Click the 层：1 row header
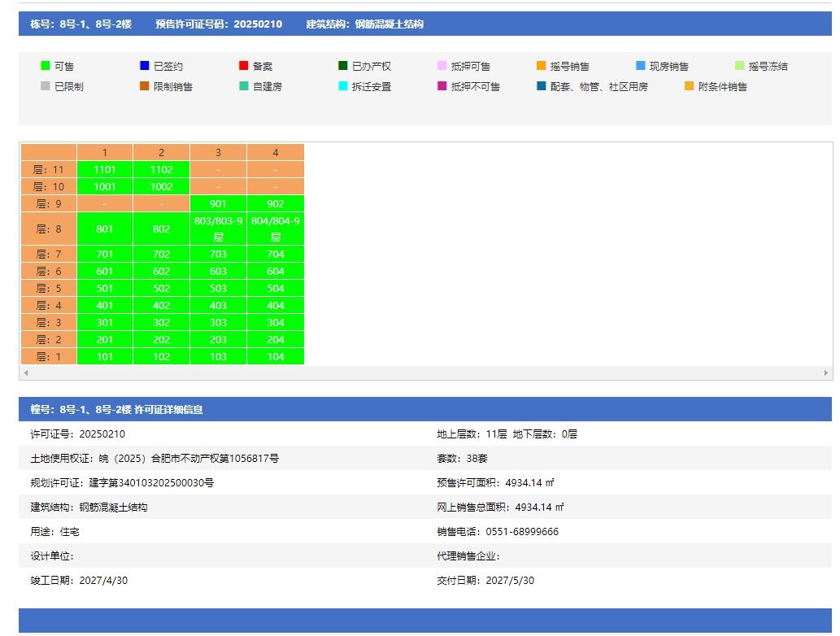This screenshot has height=636, width=840. [49, 357]
